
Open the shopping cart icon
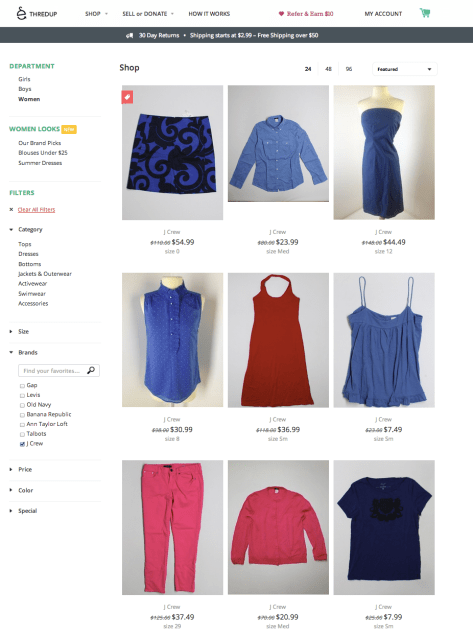425,13
